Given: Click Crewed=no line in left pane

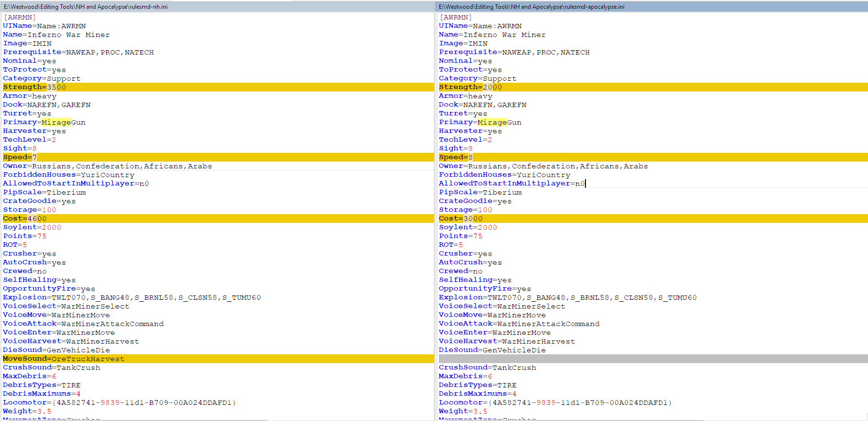Looking at the screenshot, I should coord(25,271).
